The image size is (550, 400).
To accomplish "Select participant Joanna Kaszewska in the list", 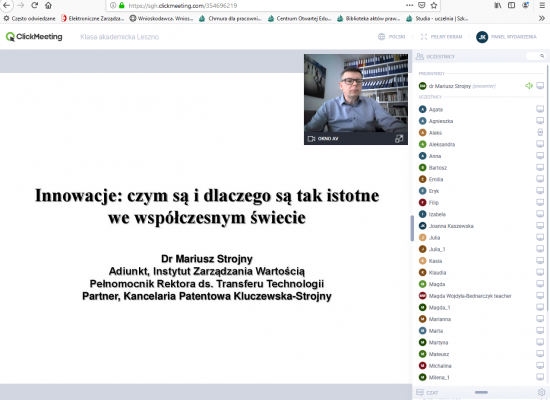I will pyautogui.click(x=451, y=226).
